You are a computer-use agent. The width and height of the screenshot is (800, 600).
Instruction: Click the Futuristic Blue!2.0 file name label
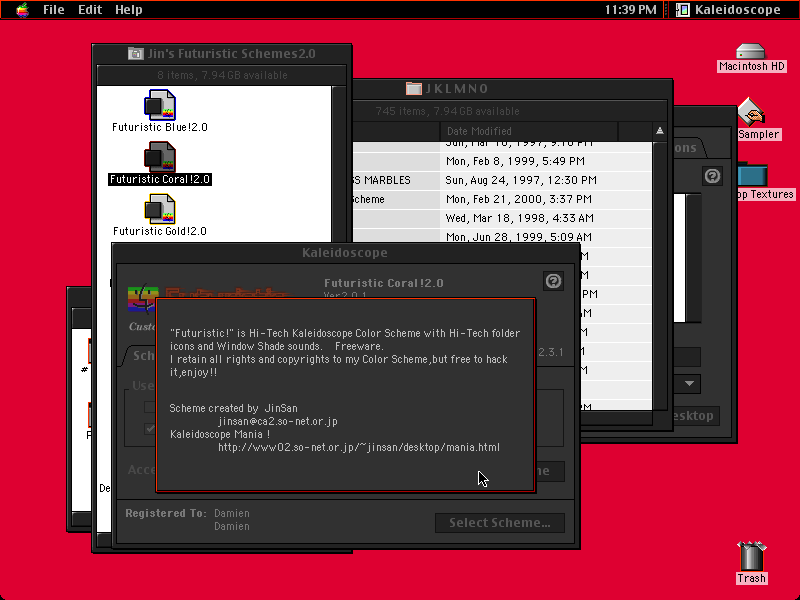coord(160,127)
